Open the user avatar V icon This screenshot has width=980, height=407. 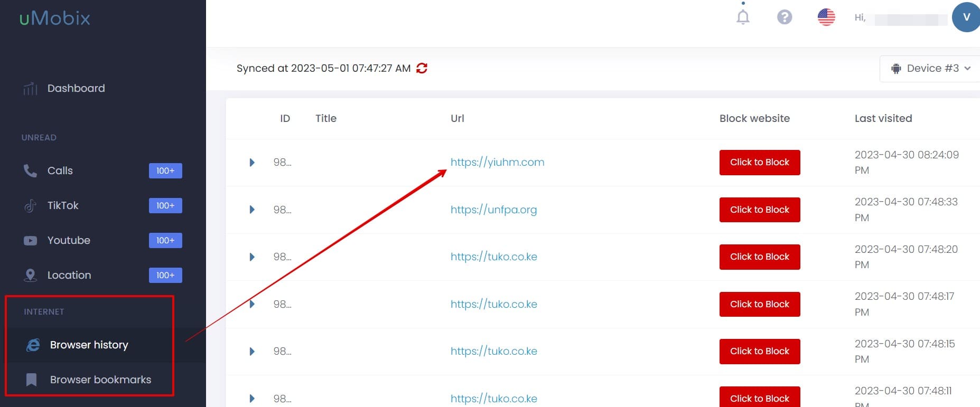(x=966, y=17)
